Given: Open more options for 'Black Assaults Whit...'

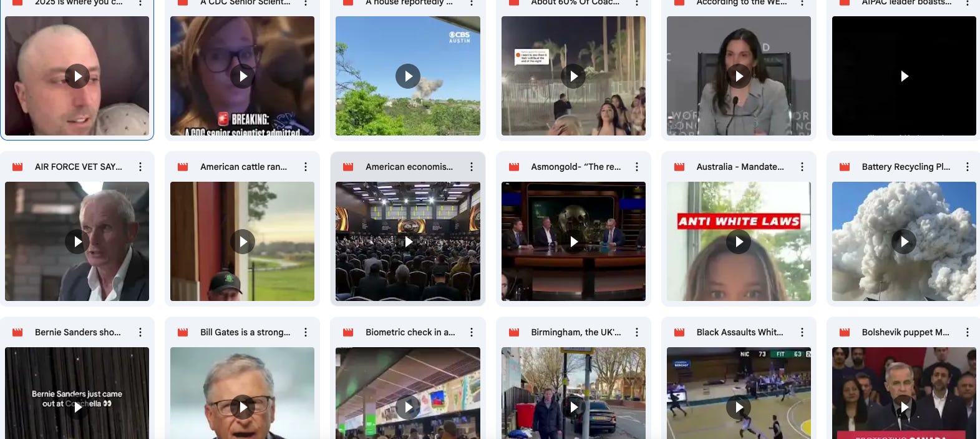Looking at the screenshot, I should coord(802,332).
